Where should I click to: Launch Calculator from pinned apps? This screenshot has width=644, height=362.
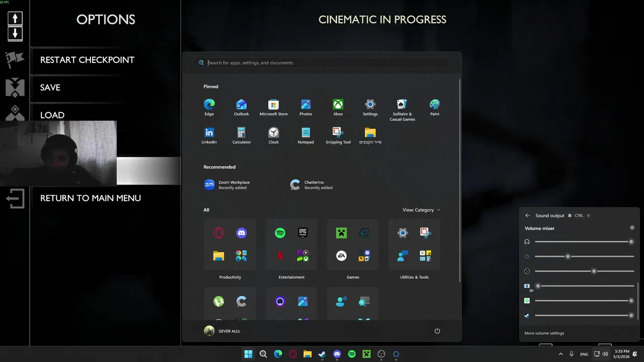(242, 135)
